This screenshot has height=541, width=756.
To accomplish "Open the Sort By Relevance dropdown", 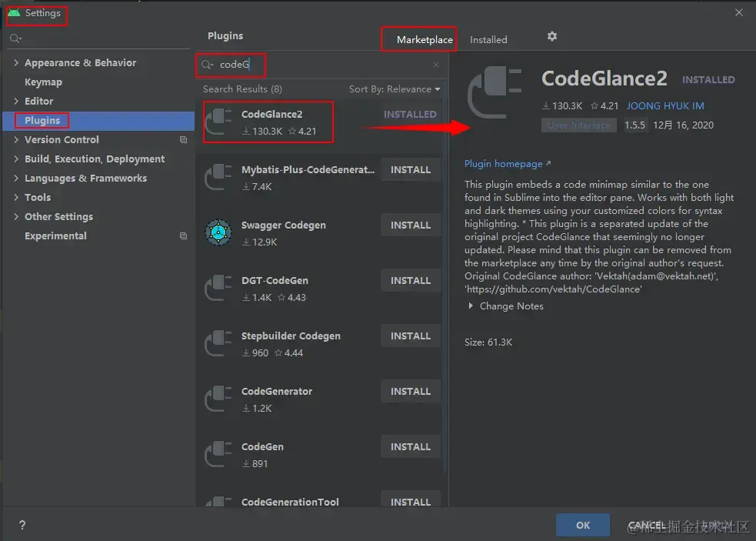I will 395,89.
